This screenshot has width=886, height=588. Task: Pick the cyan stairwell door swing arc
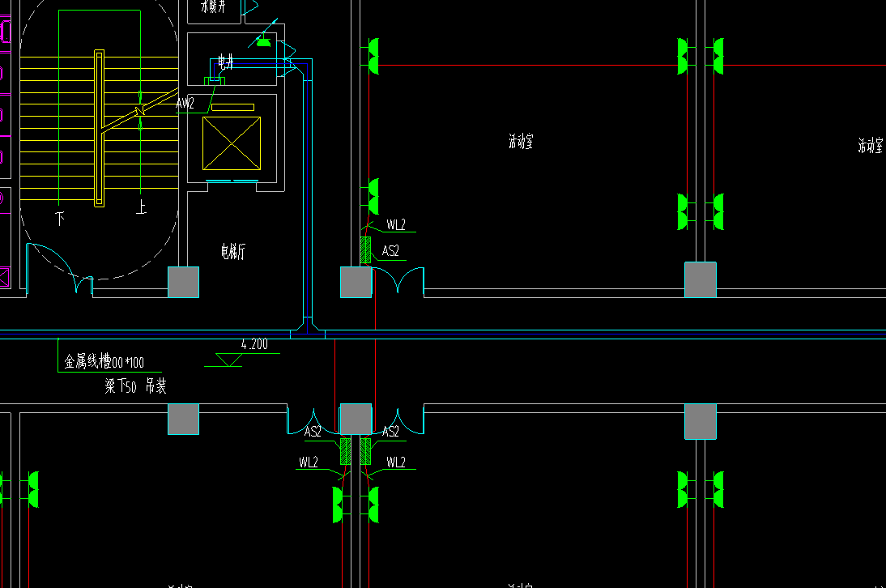(x=60, y=268)
